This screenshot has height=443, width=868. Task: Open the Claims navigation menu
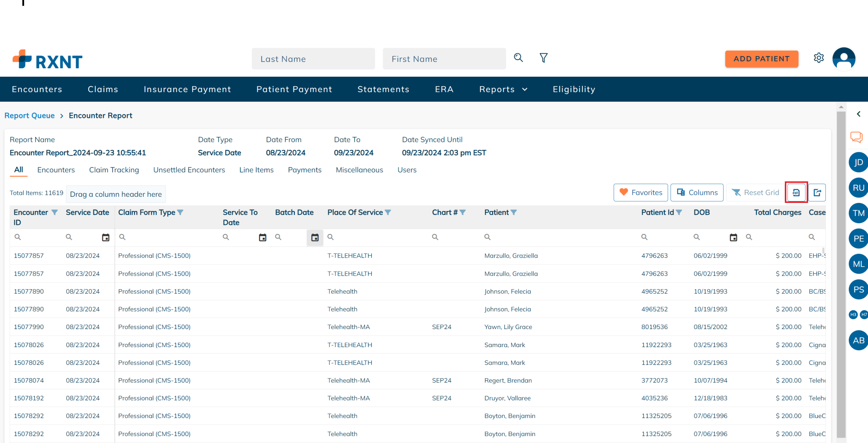[x=102, y=89]
